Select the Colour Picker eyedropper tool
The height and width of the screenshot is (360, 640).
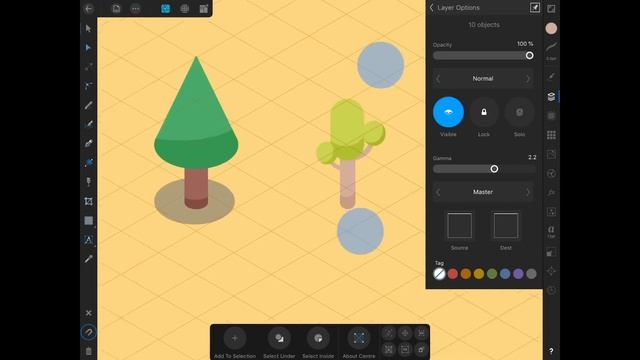88,259
